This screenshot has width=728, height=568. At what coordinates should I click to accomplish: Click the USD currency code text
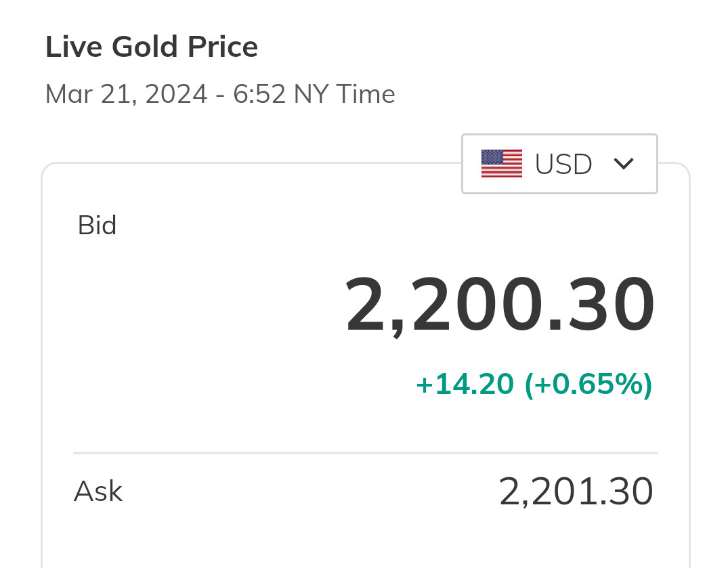pos(563,164)
